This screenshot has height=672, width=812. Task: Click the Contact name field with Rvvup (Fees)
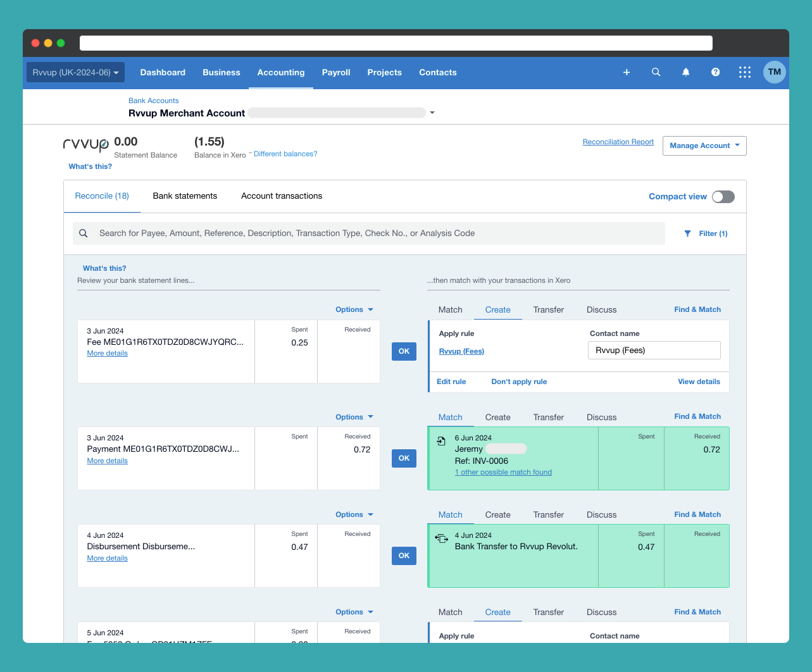[x=654, y=351]
